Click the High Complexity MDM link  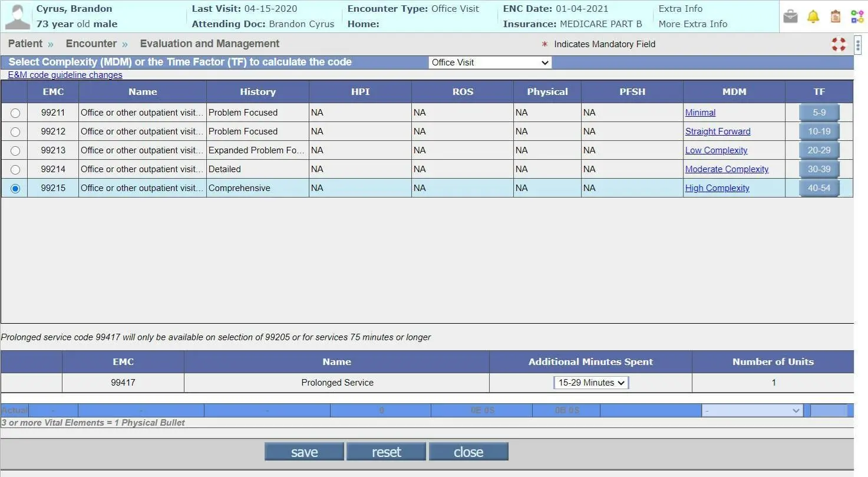(717, 187)
